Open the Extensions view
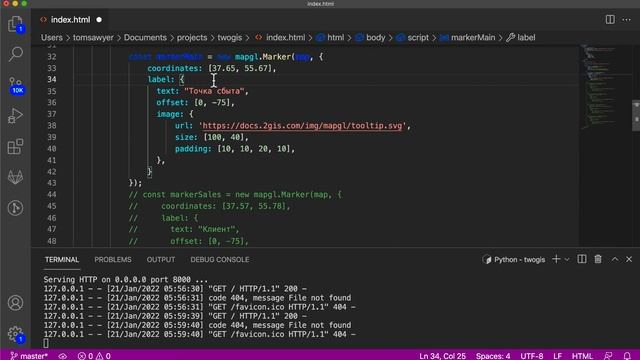 click(x=15, y=147)
